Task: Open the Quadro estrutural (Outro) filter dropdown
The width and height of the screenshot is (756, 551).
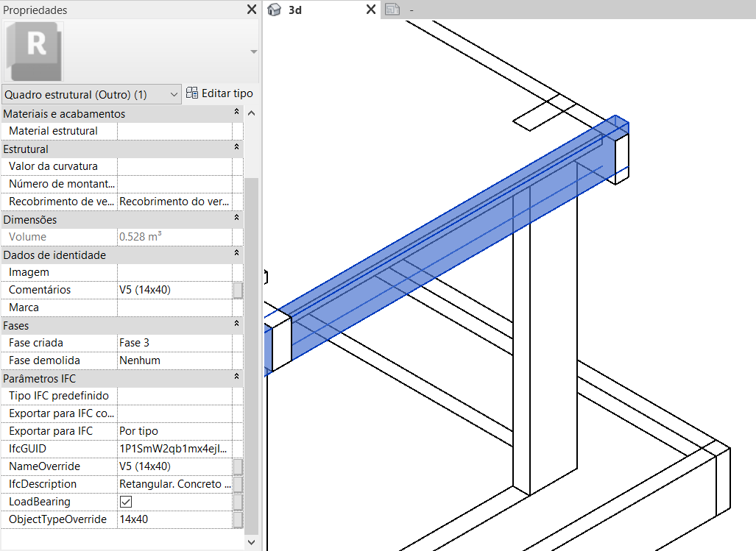Action: 91,94
